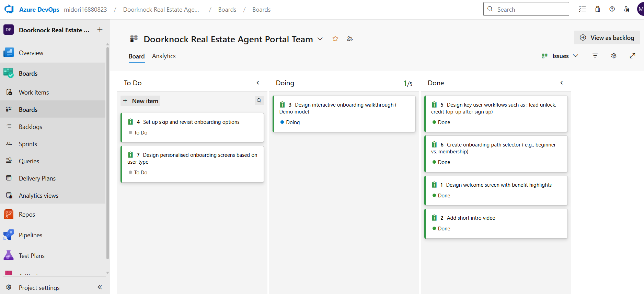Click the top Search box
The width and height of the screenshot is (644, 294).
click(526, 9)
